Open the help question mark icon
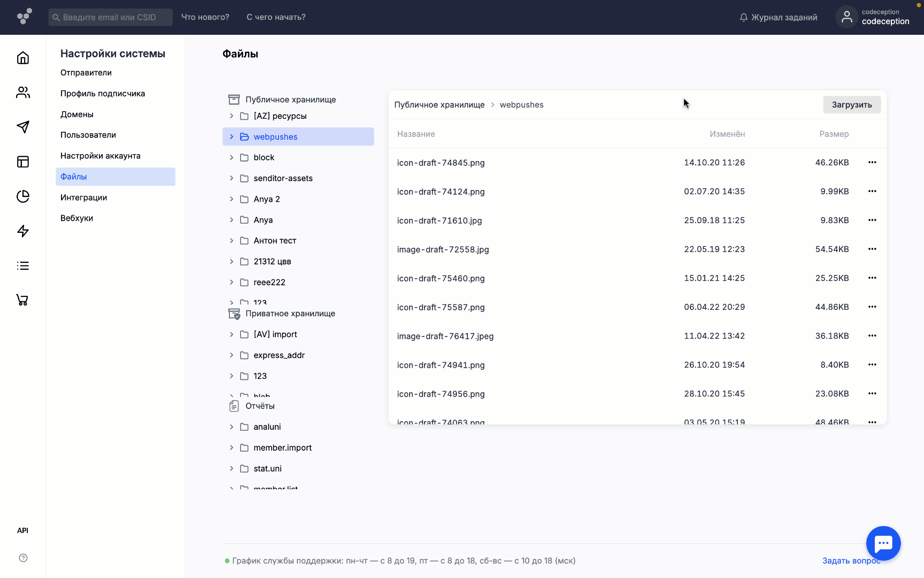The width and height of the screenshot is (924, 578). (23, 558)
